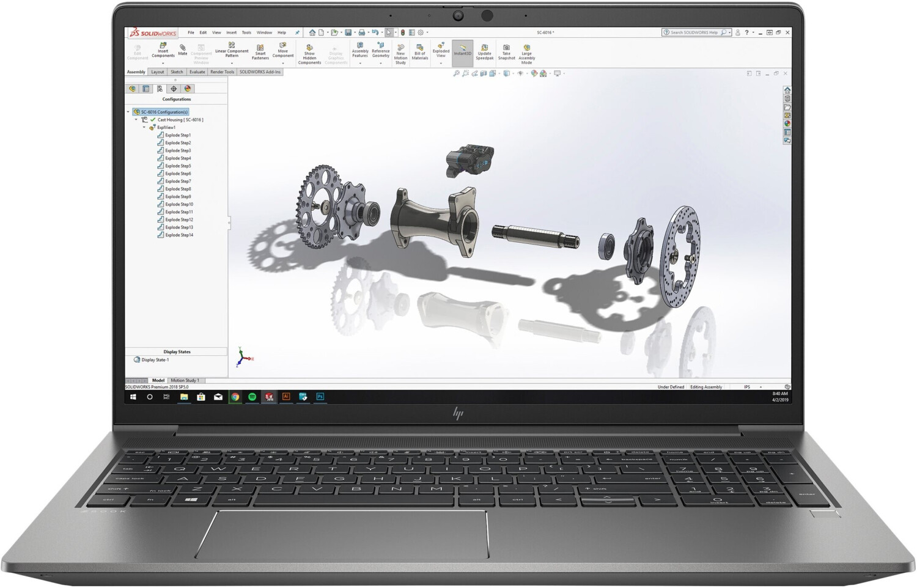Collapse the SC-6016 Configuration(s) node
The image size is (917, 588).
click(128, 112)
